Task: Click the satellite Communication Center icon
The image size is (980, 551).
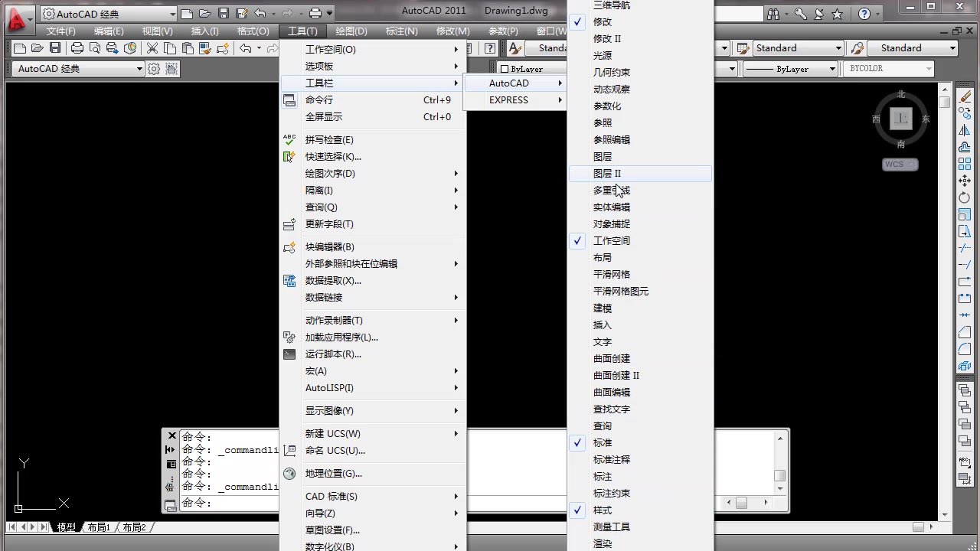Action: pos(818,14)
